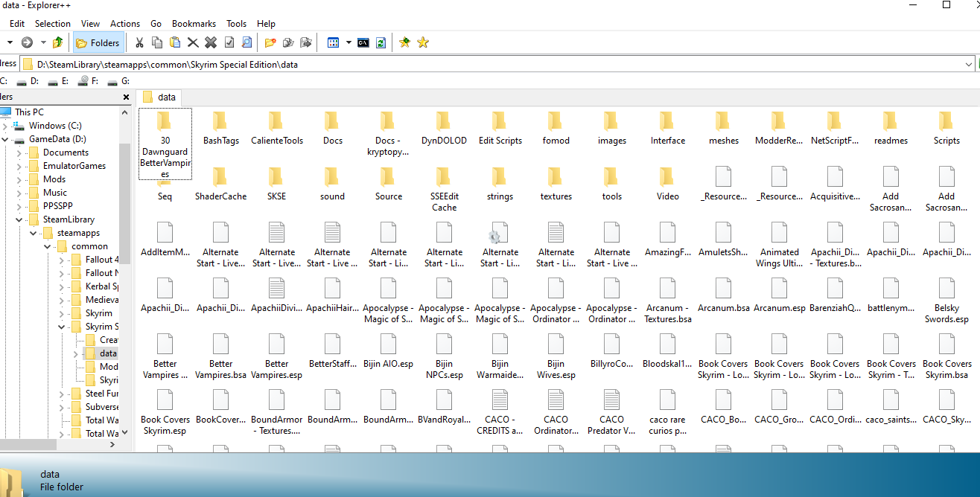Click the address bar path field
The image size is (980, 497).
point(491,65)
